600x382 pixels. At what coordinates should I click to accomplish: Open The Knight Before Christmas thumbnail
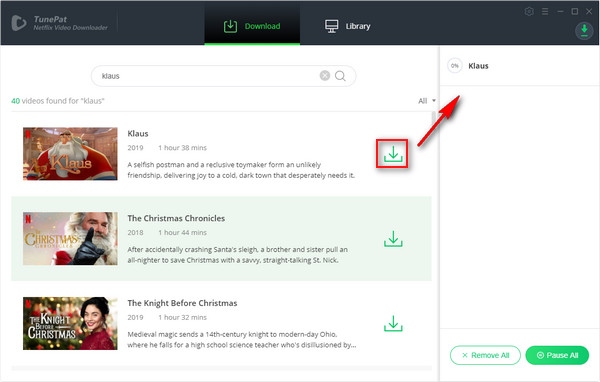coord(70,323)
